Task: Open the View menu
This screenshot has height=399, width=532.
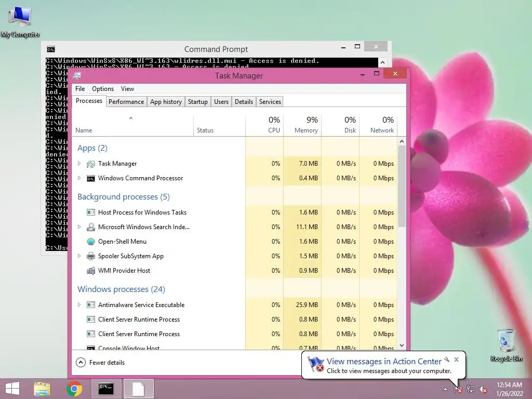Action: pyautogui.click(x=128, y=89)
